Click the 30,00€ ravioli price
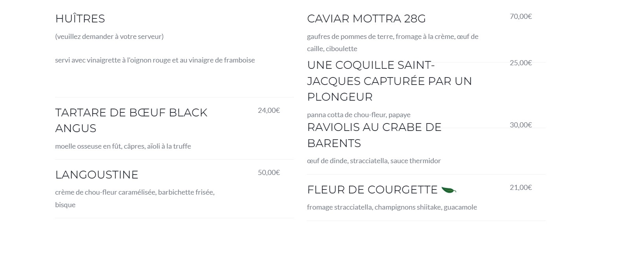 coord(521,125)
